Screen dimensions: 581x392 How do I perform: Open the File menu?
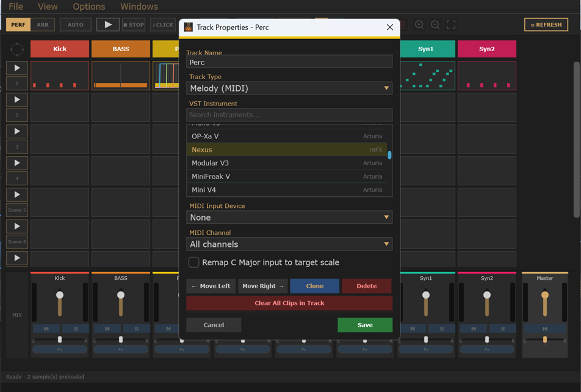point(16,6)
